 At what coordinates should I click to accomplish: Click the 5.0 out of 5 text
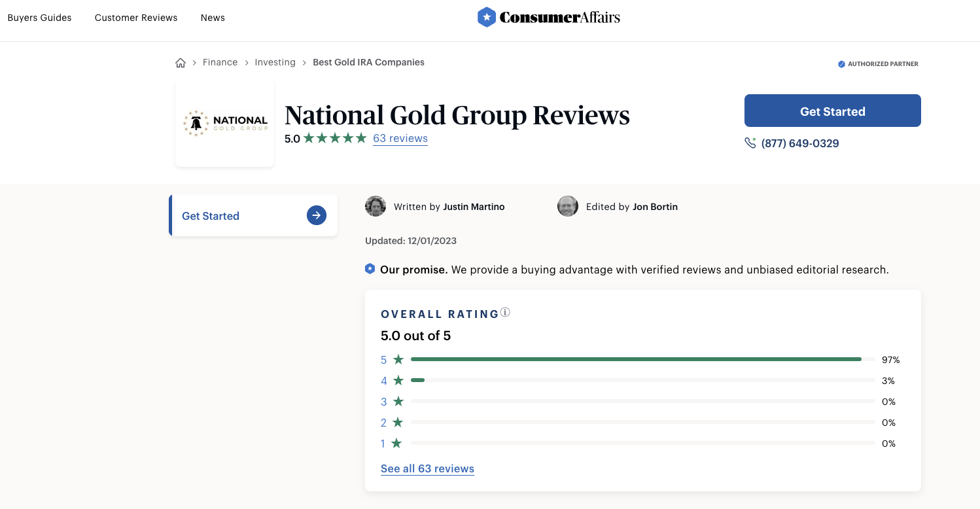click(x=415, y=336)
